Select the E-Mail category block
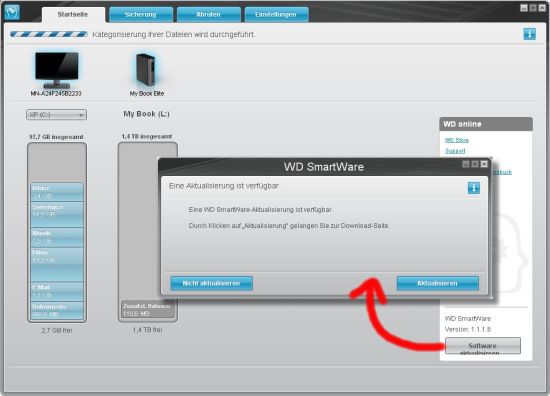 pyautogui.click(x=57, y=291)
